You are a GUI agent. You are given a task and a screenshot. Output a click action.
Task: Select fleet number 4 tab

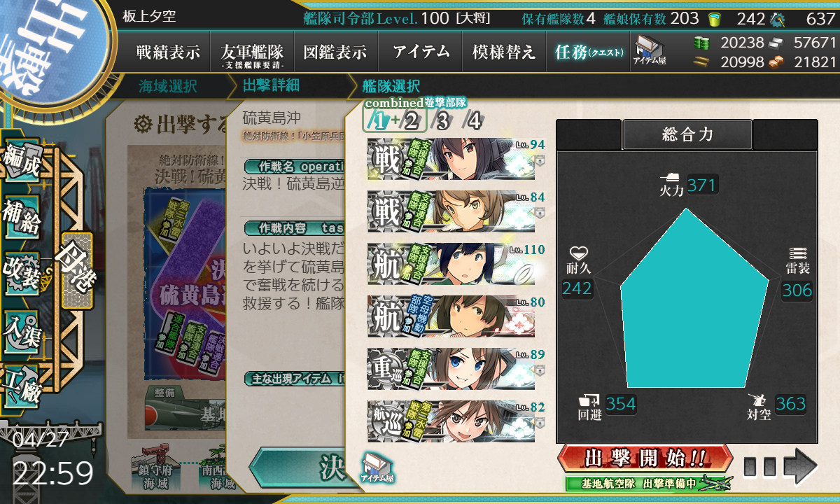[474, 122]
